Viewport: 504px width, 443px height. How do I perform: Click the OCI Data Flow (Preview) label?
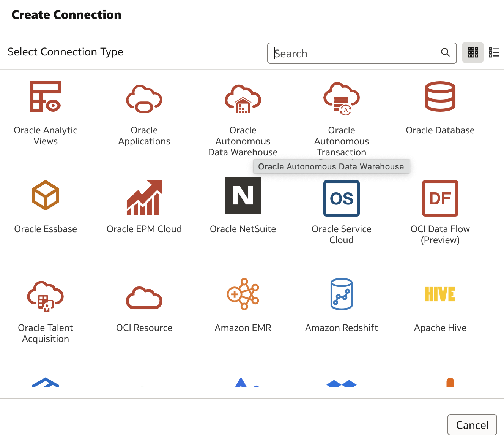tap(440, 234)
